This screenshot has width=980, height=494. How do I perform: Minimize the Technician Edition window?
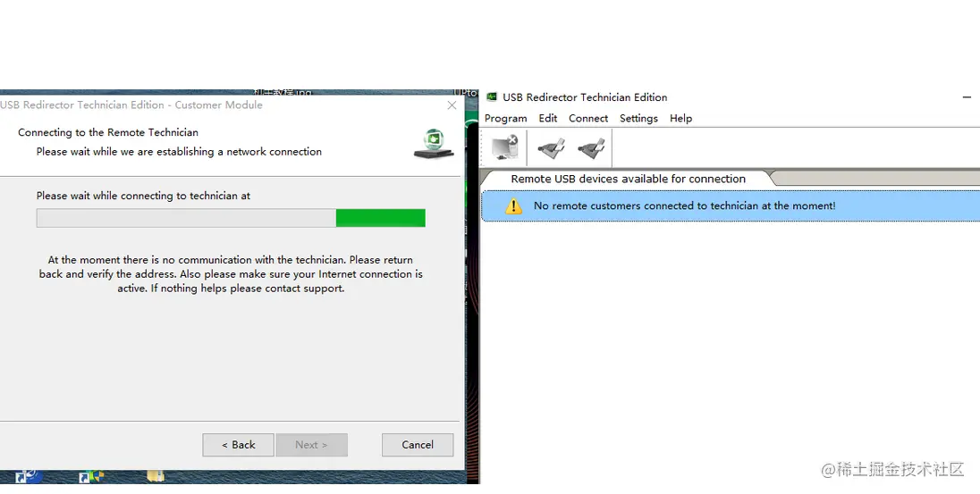967,97
